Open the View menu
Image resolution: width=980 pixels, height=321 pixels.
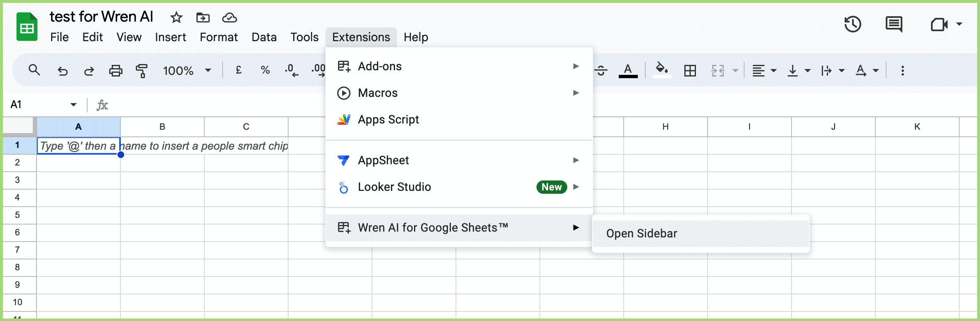pyautogui.click(x=129, y=37)
